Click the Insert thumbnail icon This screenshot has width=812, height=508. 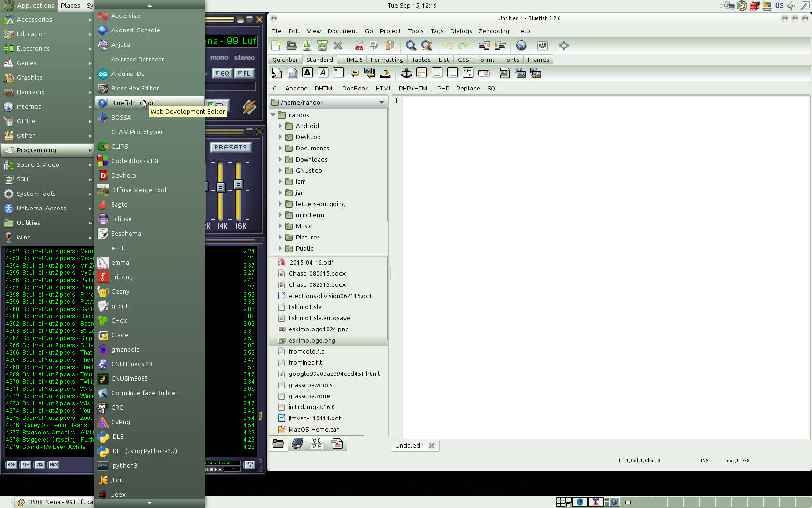pyautogui.click(x=520, y=73)
